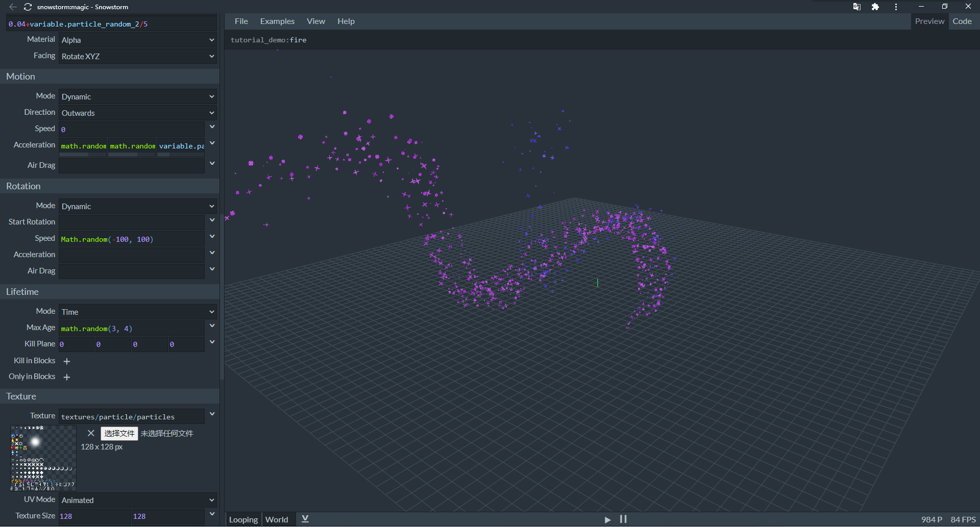Open the translate icon in title bar

click(857, 7)
